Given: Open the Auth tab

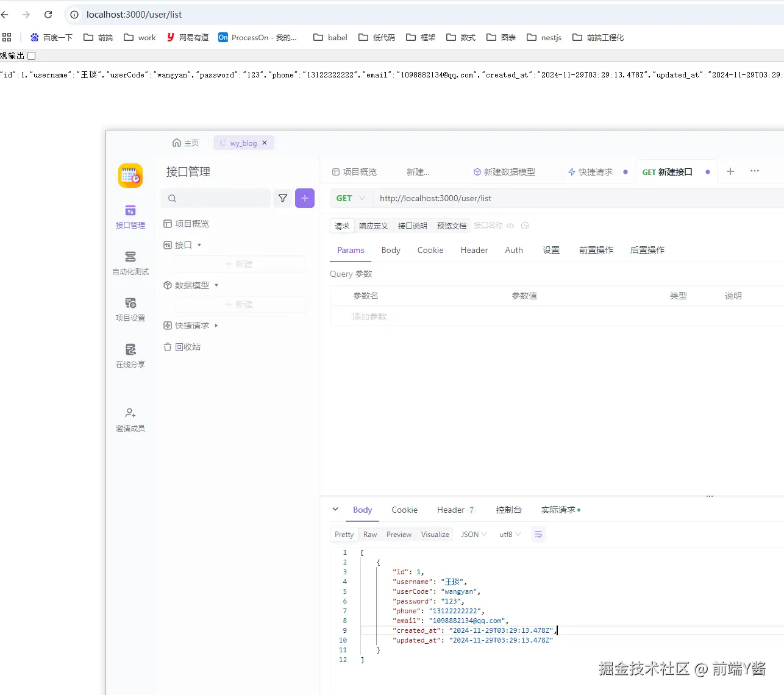Looking at the screenshot, I should tap(514, 250).
